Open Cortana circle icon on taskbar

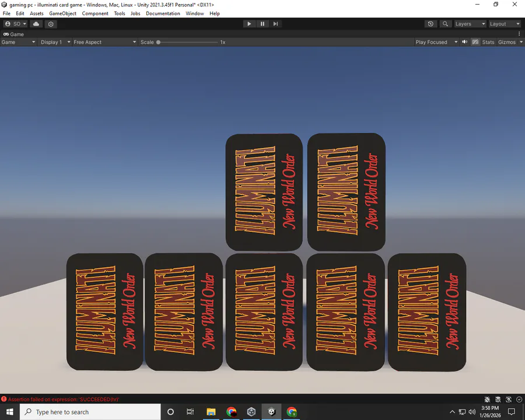tap(170, 412)
